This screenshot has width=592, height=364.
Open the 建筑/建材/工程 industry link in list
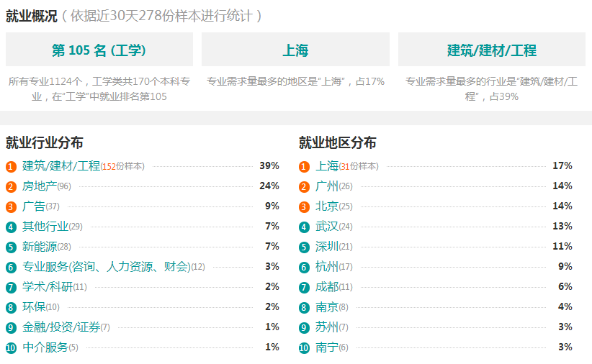tap(61, 166)
